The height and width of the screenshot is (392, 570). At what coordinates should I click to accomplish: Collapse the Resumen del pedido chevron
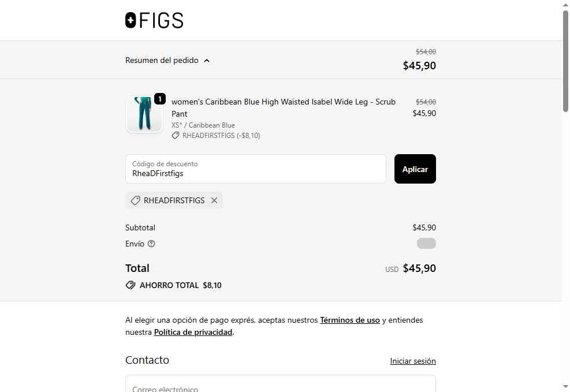click(x=207, y=61)
